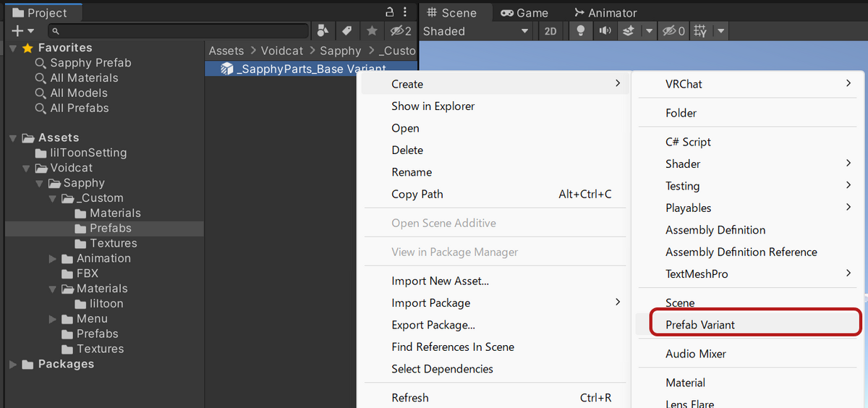Expand the Packages tree node
The height and width of the screenshot is (408, 868).
pos(13,364)
